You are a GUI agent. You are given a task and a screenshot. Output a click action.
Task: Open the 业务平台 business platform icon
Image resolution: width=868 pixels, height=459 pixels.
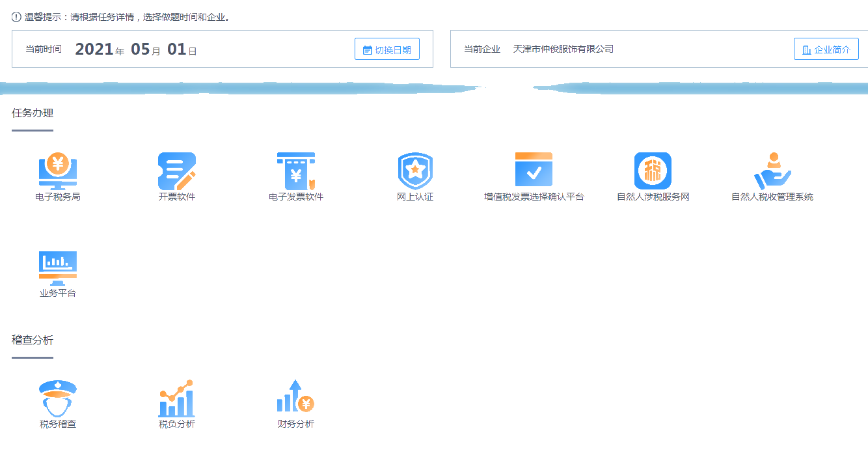click(x=57, y=273)
